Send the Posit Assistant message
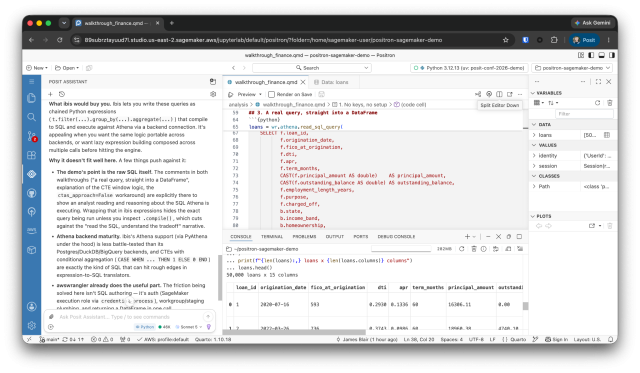The height and width of the screenshot is (373, 640). coord(208,317)
